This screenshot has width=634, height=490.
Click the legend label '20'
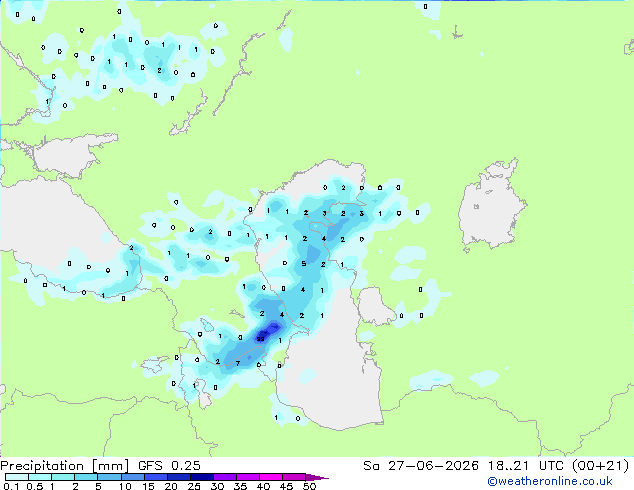[171, 486]
